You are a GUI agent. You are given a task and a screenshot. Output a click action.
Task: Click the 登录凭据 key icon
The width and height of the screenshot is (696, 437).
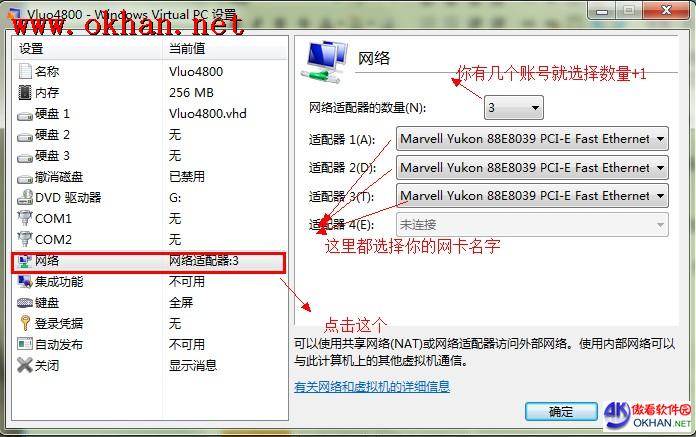pos(25,323)
